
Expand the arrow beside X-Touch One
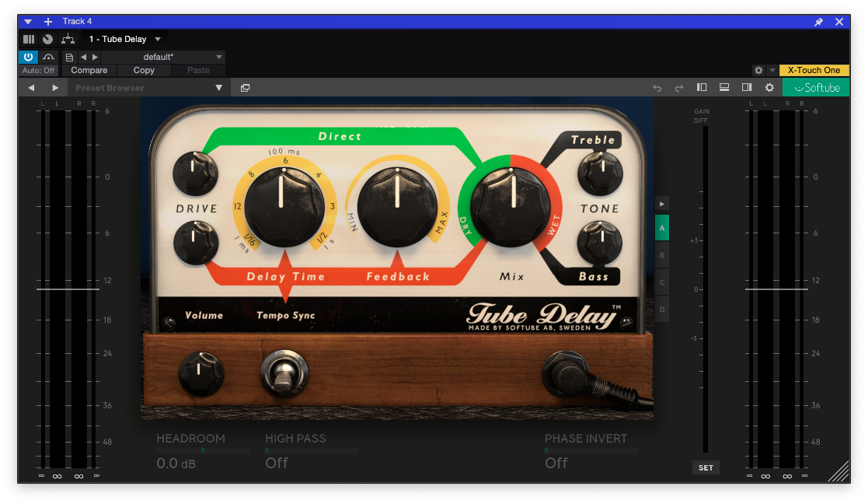pyautogui.click(x=772, y=70)
